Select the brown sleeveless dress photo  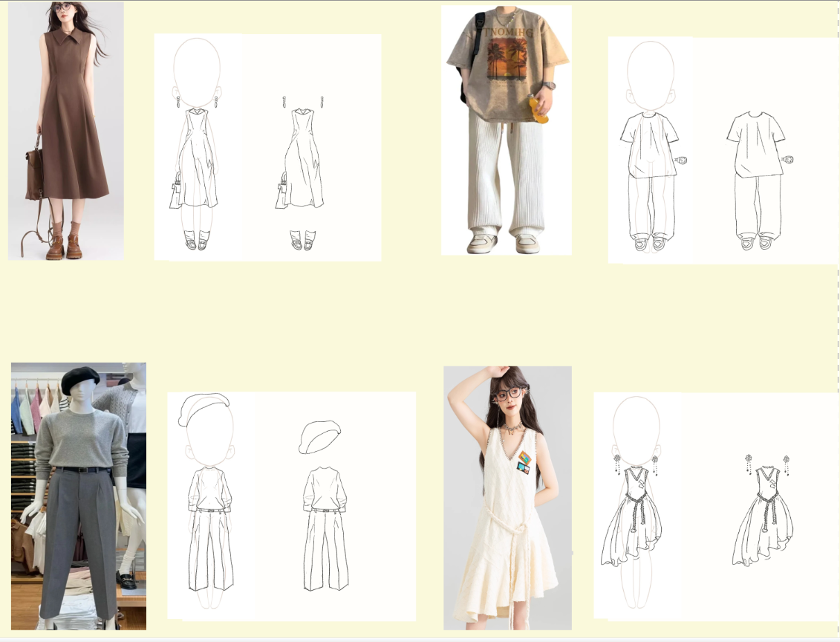[x=66, y=131]
